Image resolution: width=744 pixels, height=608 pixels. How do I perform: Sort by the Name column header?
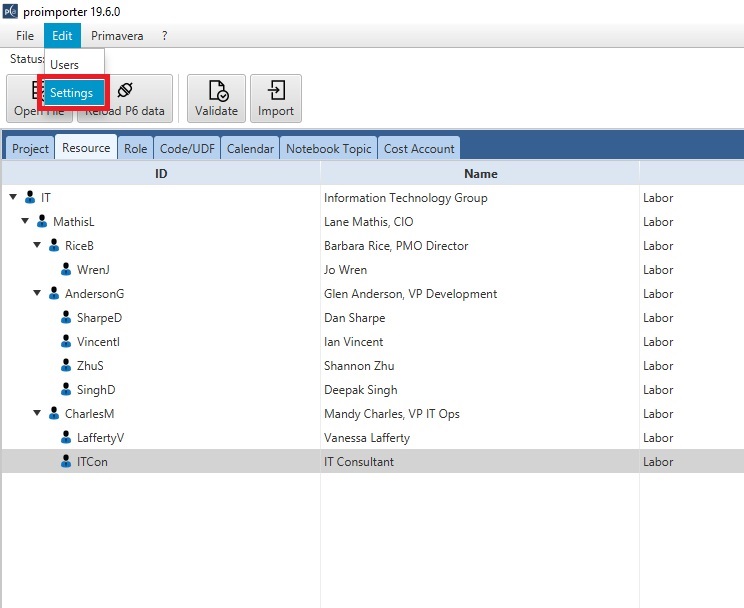(480, 174)
